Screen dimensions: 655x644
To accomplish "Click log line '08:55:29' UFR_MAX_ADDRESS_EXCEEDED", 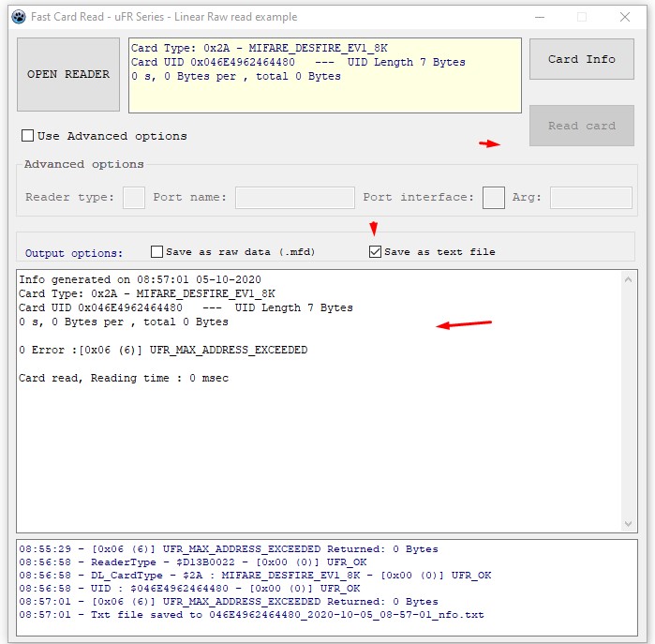I will (x=229, y=548).
